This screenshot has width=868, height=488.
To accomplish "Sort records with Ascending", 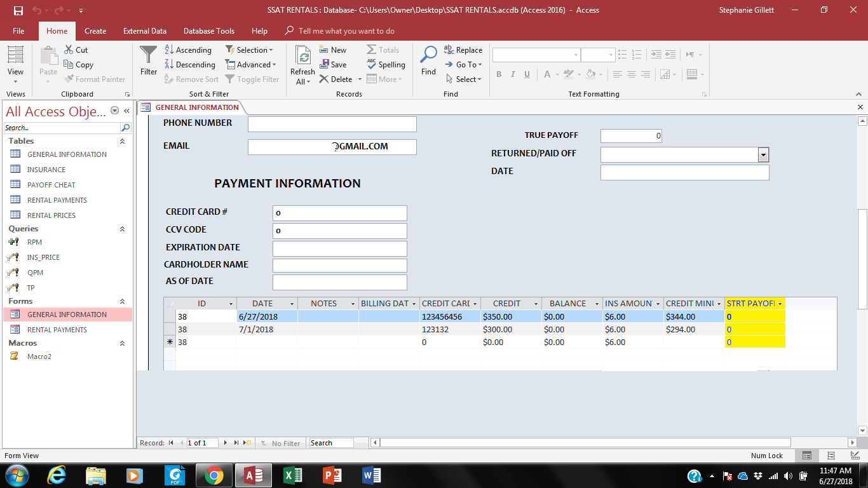I will [x=188, y=50].
